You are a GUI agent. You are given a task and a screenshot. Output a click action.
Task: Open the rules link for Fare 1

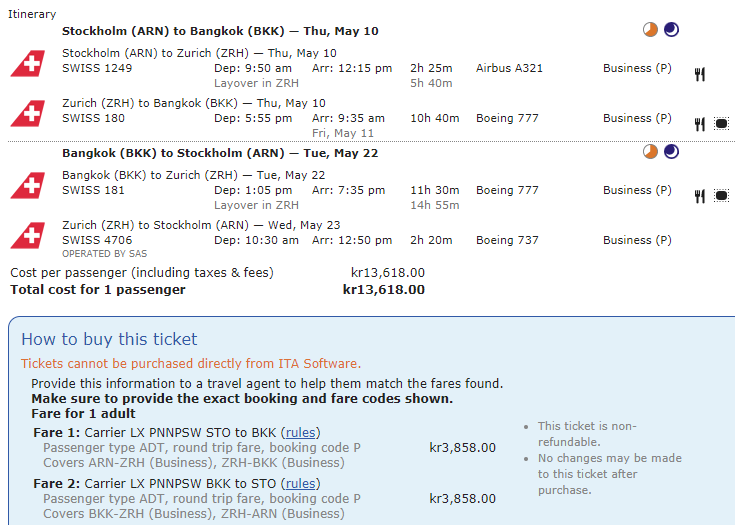(299, 432)
